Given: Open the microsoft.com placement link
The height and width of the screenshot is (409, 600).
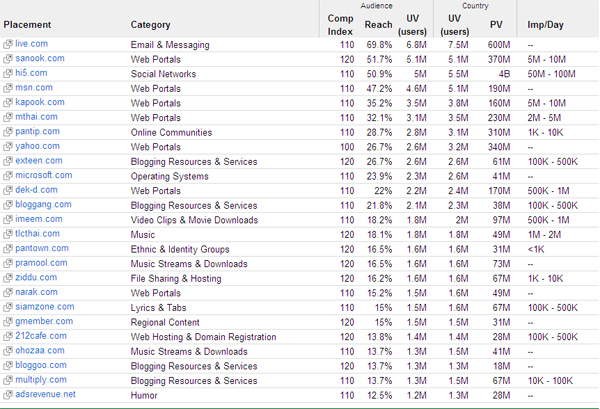Looking at the screenshot, I should pos(44,175).
